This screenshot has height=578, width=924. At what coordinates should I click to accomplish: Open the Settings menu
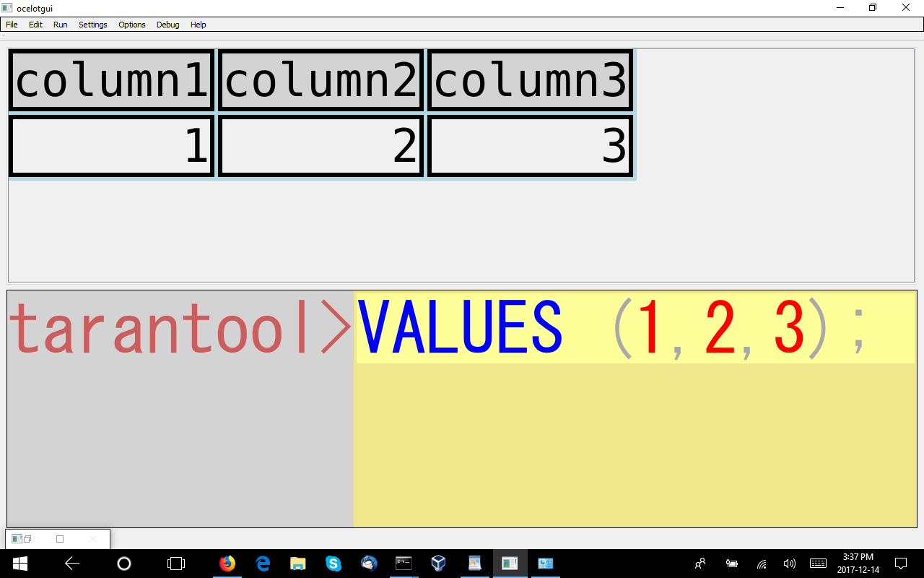(x=93, y=25)
